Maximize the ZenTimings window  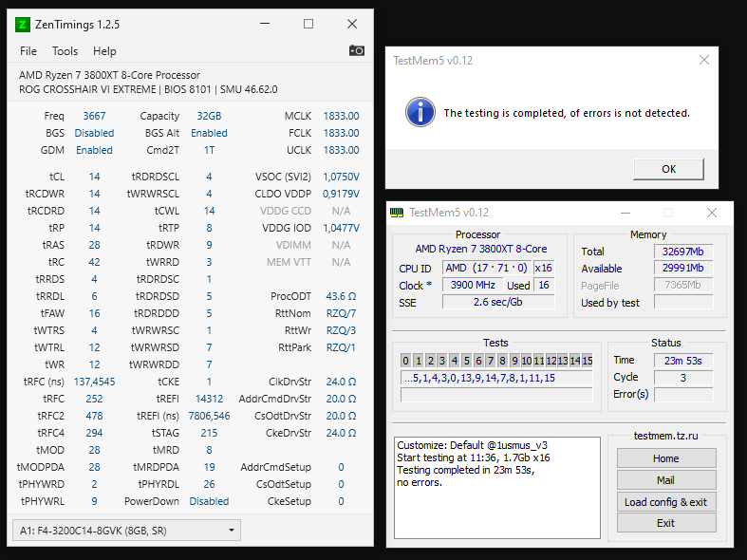pos(308,24)
